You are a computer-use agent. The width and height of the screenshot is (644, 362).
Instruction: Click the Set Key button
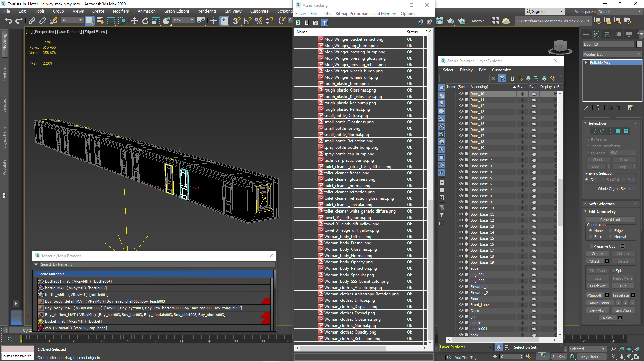pos(558,357)
